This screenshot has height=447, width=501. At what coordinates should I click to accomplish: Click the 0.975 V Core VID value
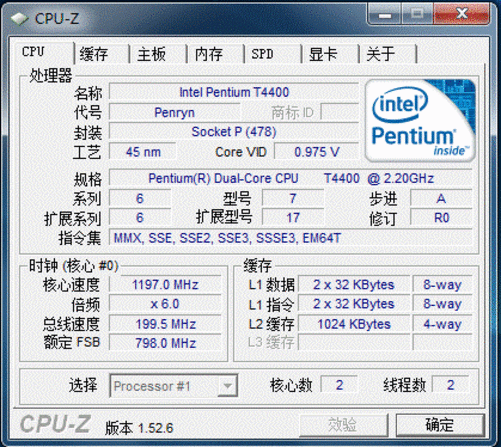317,152
